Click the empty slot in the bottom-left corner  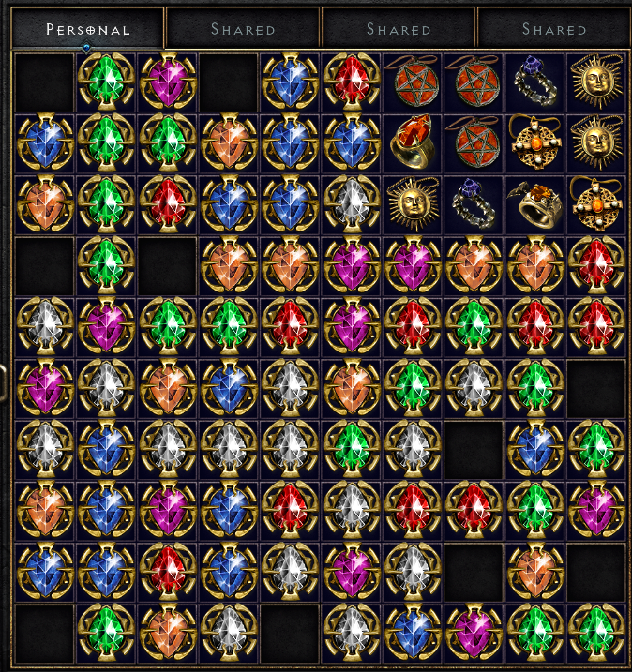(45, 633)
